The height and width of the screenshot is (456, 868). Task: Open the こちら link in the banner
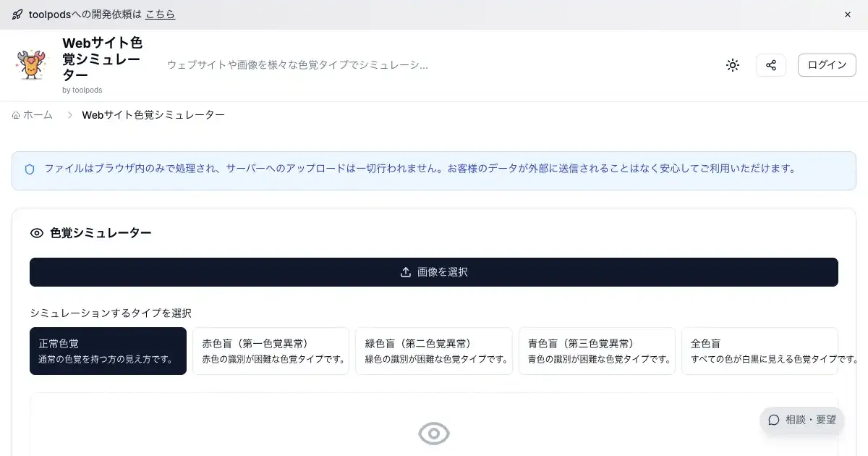point(160,14)
